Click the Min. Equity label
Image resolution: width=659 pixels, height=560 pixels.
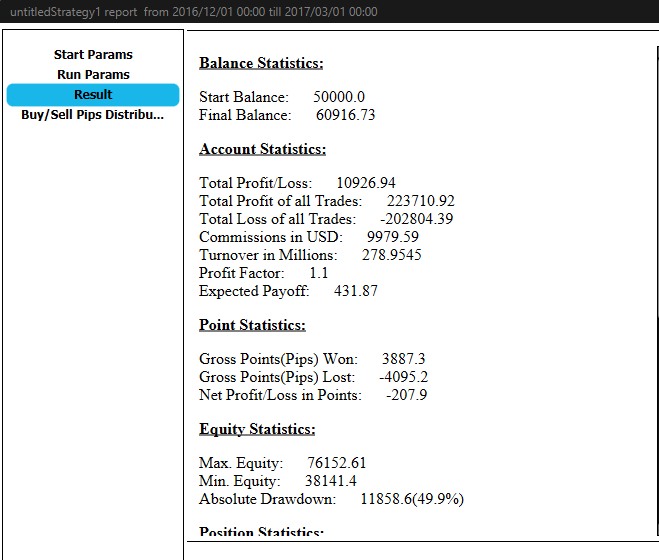240,481
